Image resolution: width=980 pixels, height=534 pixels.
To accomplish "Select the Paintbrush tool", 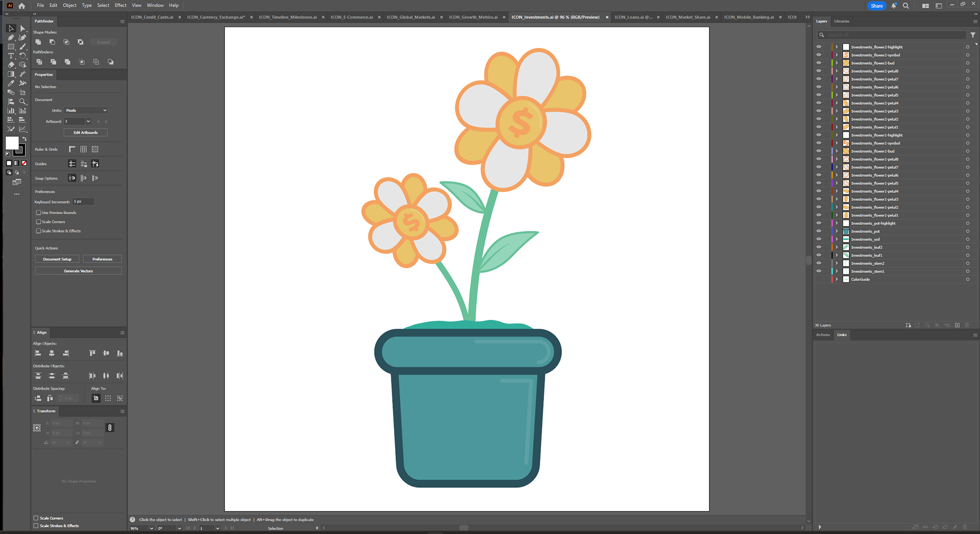I will coord(22,47).
